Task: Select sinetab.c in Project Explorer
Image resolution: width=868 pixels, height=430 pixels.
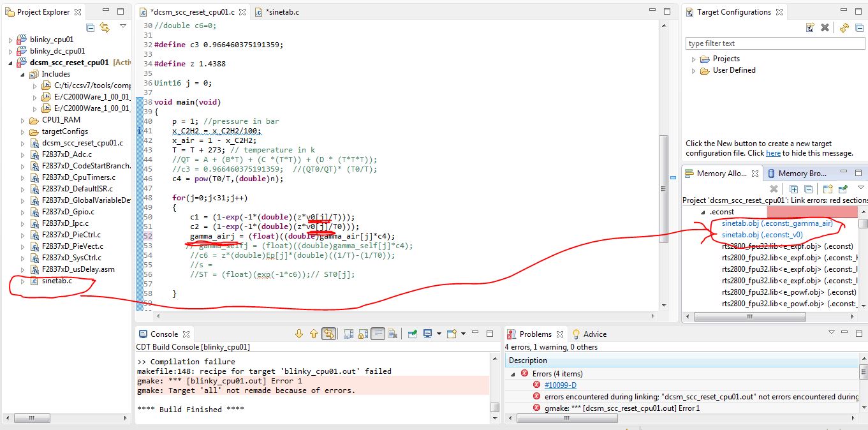Action: click(x=57, y=281)
